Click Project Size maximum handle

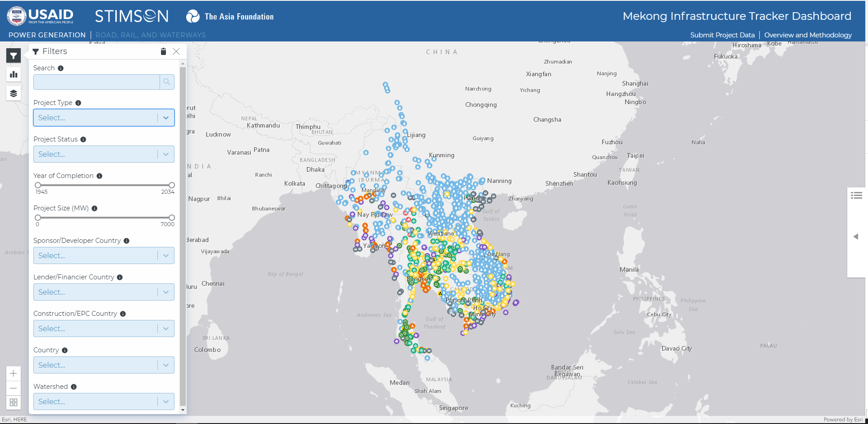coord(172,218)
